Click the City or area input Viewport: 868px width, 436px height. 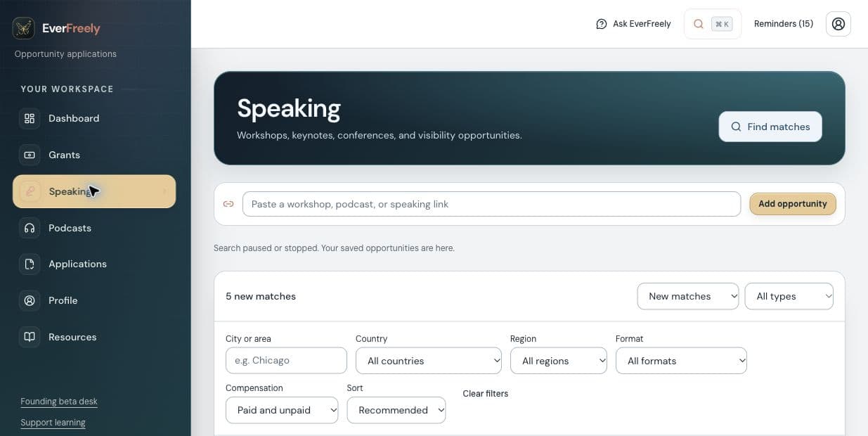click(x=286, y=360)
